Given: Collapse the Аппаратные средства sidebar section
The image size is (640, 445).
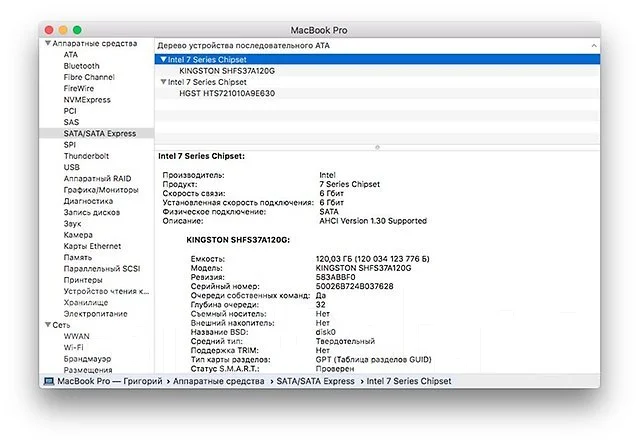Looking at the screenshot, I should (x=48, y=43).
